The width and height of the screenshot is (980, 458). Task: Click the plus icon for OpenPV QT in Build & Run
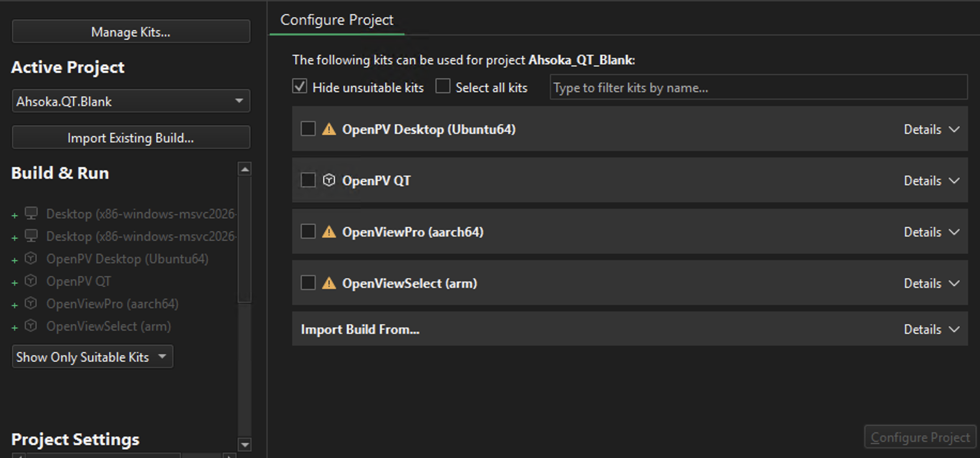15,283
